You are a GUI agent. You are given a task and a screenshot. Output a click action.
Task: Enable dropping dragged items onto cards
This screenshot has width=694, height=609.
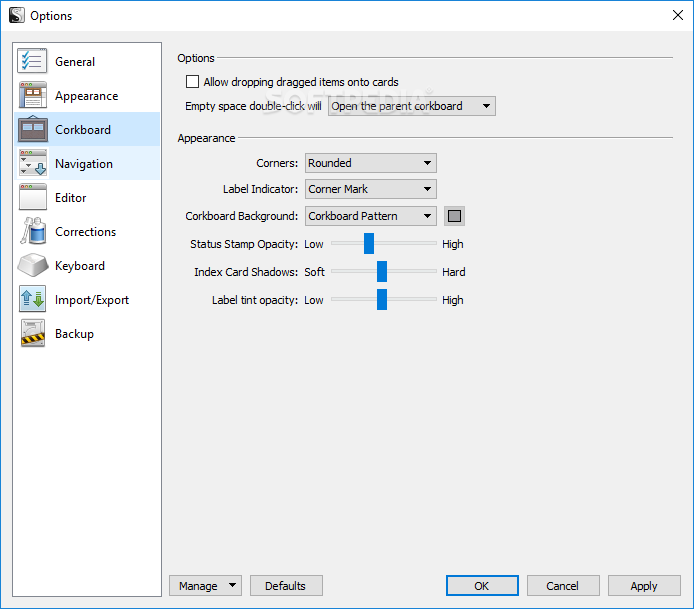pos(192,82)
